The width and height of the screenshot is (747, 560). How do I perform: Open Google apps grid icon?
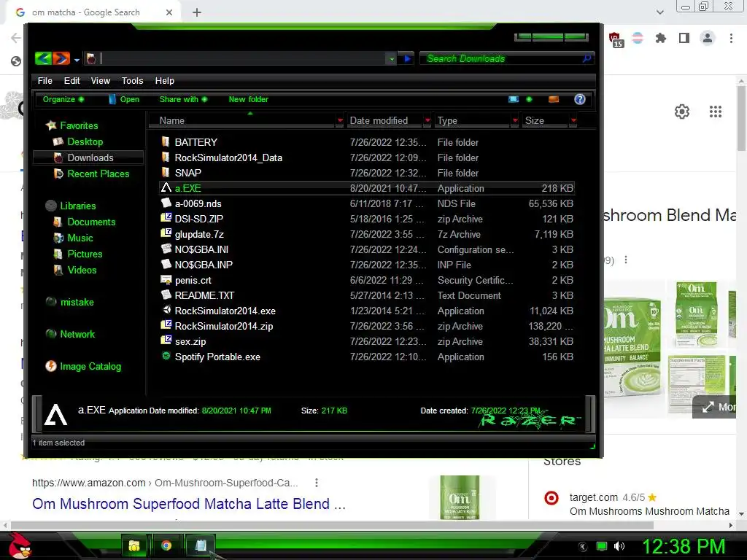[x=715, y=112]
